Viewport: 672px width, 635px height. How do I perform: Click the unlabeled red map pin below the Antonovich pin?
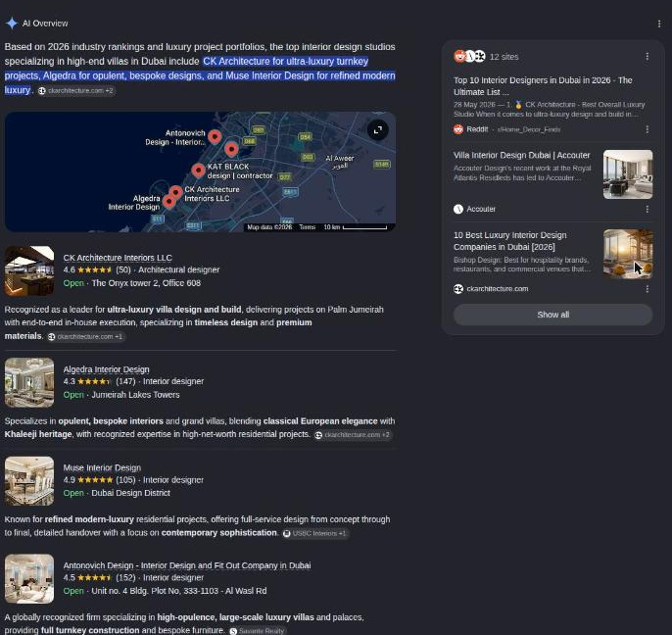pos(231,149)
